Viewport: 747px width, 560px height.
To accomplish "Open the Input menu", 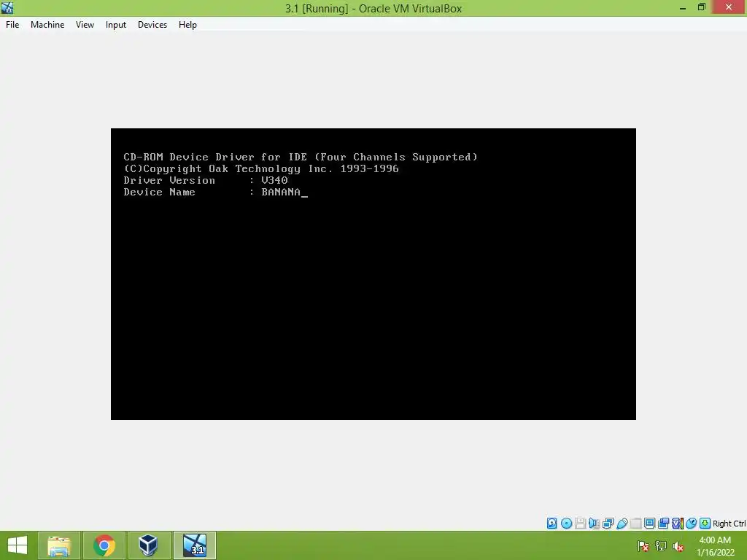I will 116,25.
